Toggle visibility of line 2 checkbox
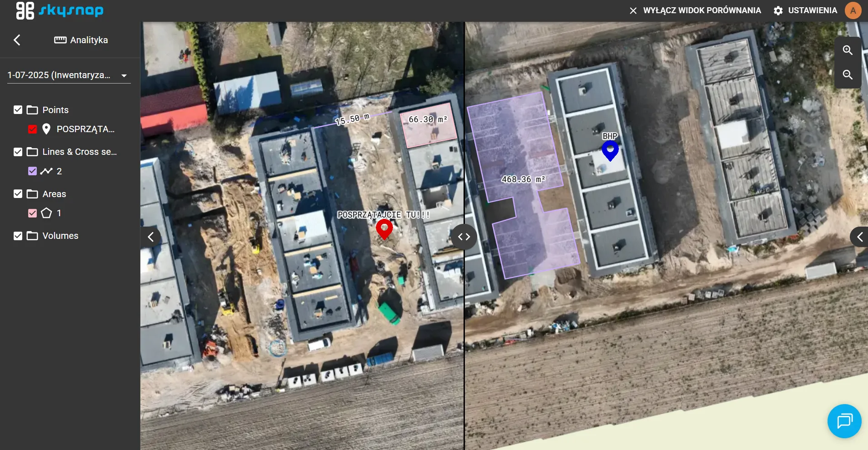 pyautogui.click(x=32, y=171)
